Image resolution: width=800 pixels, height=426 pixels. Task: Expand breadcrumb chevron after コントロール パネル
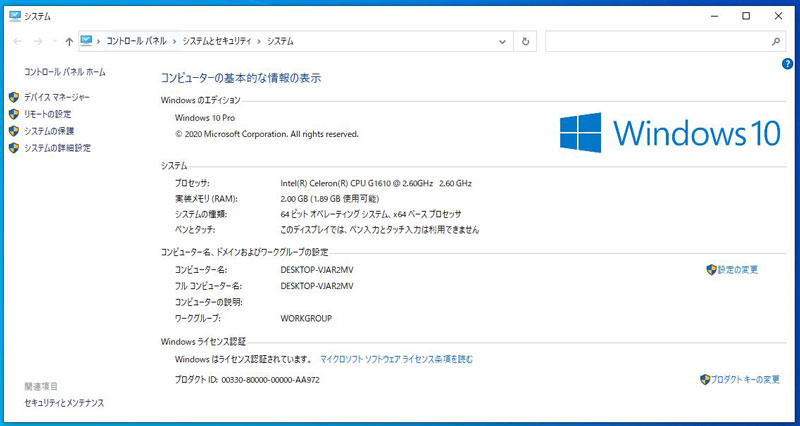(x=174, y=42)
